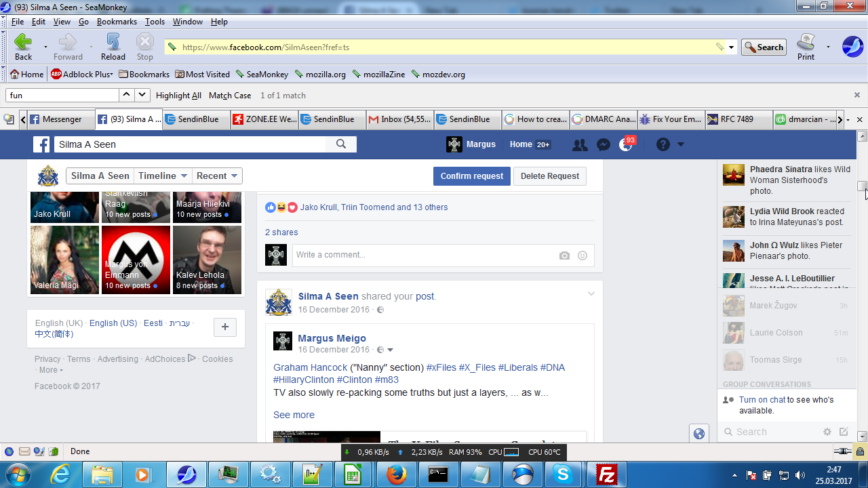
Task: Open Valeria Mägi friend thumbnail
Action: [65, 260]
